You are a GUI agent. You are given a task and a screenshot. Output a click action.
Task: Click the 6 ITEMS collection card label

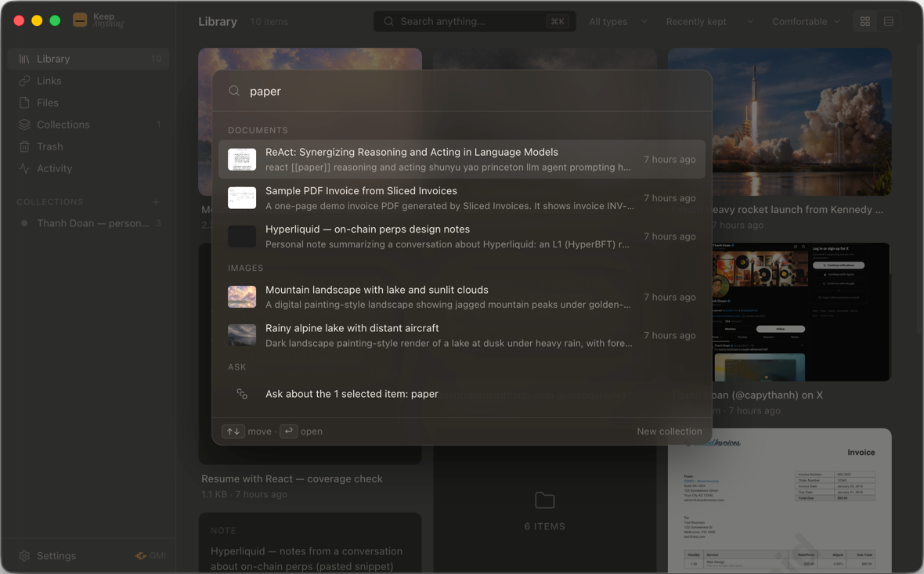544,526
